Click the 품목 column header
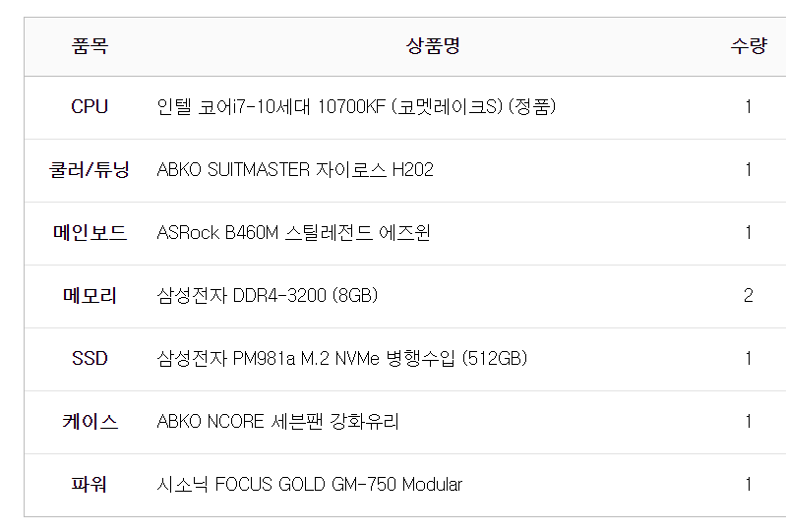This screenshot has width=786, height=532. (x=90, y=46)
